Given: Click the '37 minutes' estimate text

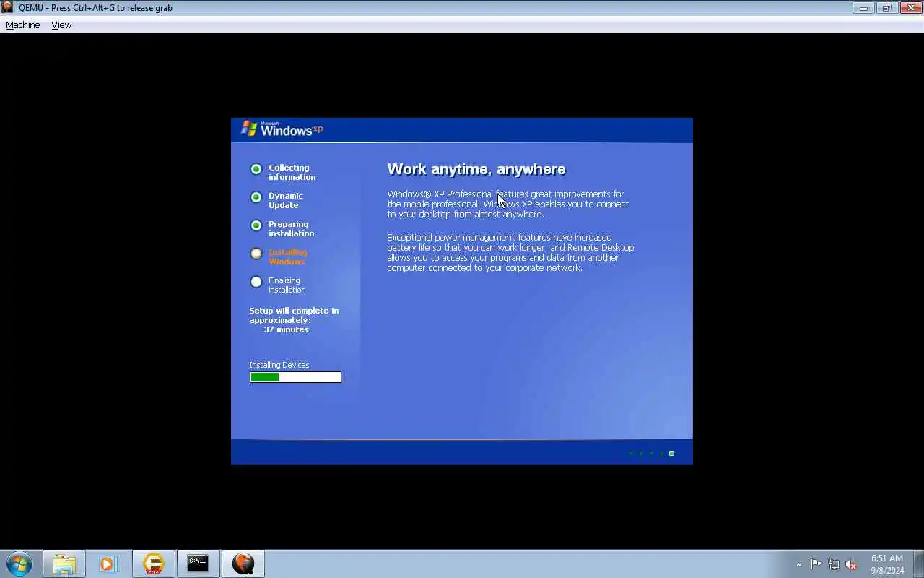Looking at the screenshot, I should 286,329.
